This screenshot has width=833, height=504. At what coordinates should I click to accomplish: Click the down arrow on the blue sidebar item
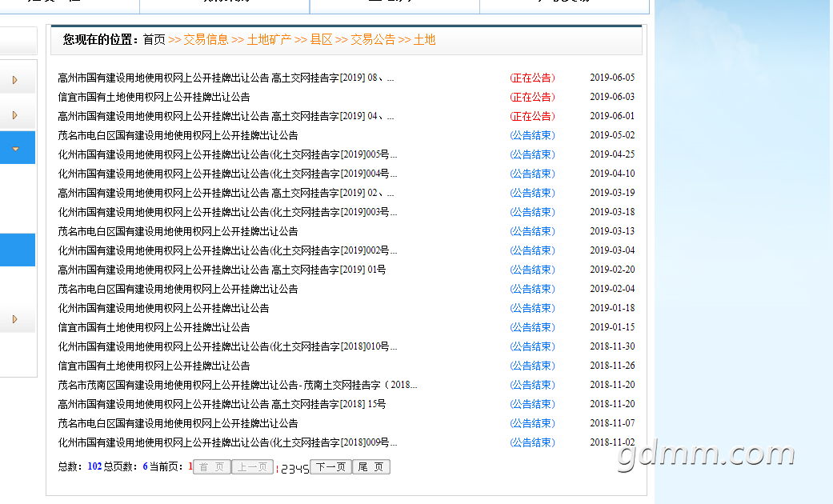coord(15,150)
